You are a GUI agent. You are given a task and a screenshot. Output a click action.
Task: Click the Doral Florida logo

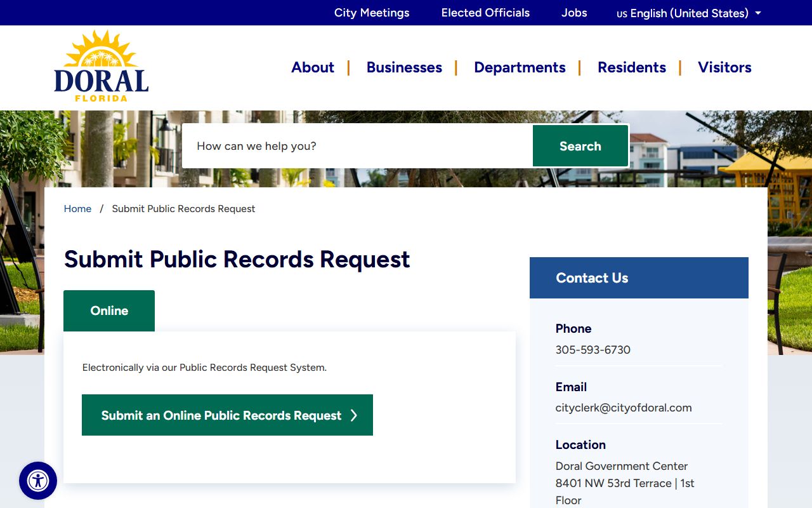click(101, 66)
